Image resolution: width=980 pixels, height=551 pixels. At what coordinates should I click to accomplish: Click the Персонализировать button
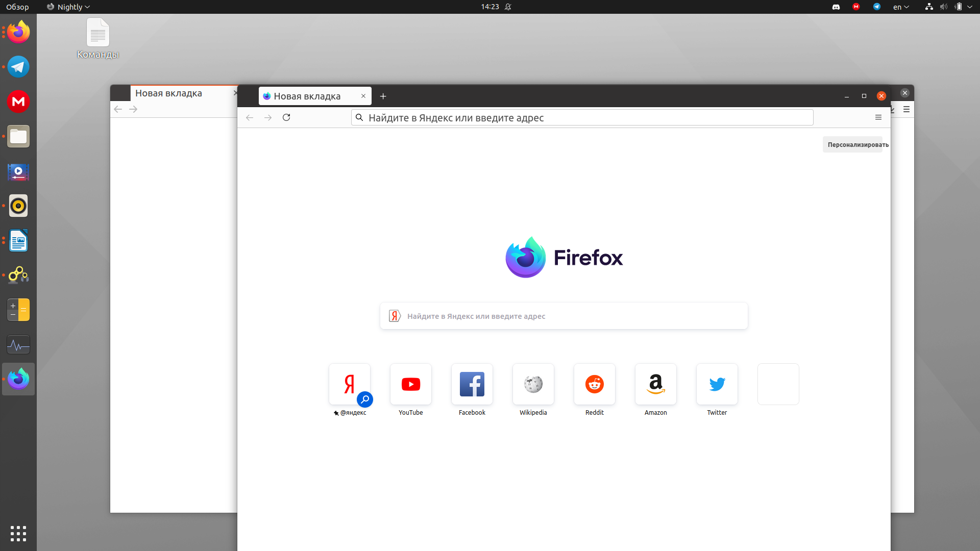(x=852, y=144)
